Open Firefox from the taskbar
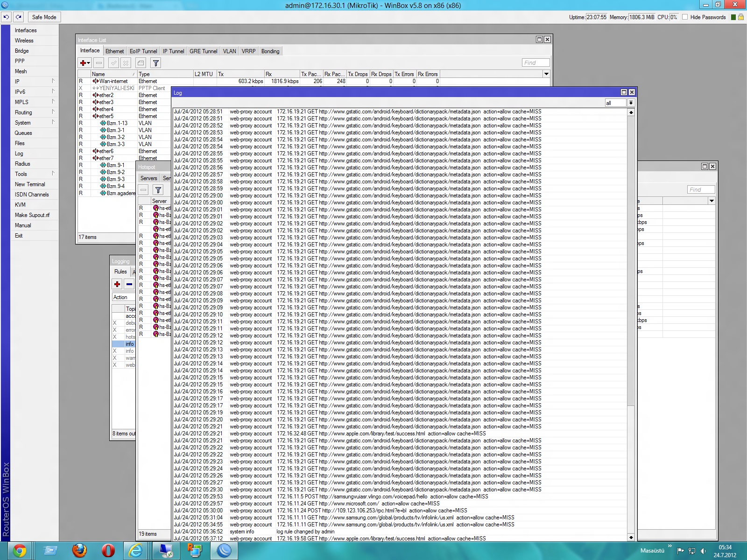747x560 pixels. [79, 551]
